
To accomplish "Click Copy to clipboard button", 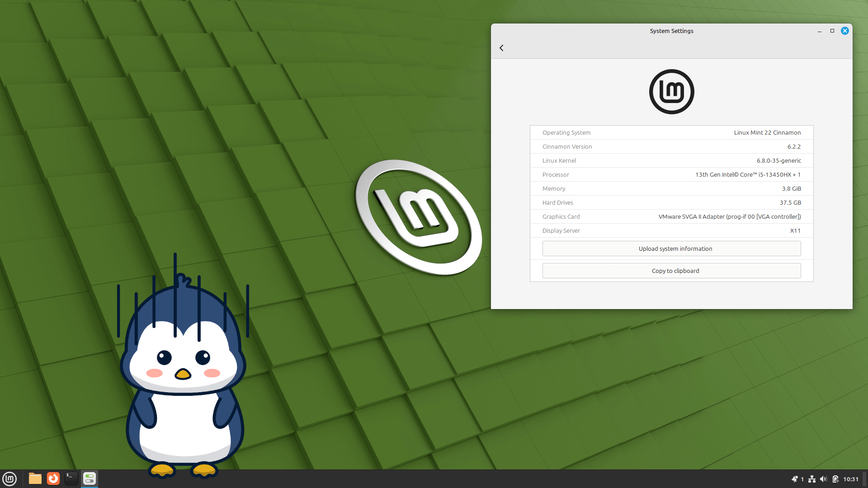I will [671, 271].
